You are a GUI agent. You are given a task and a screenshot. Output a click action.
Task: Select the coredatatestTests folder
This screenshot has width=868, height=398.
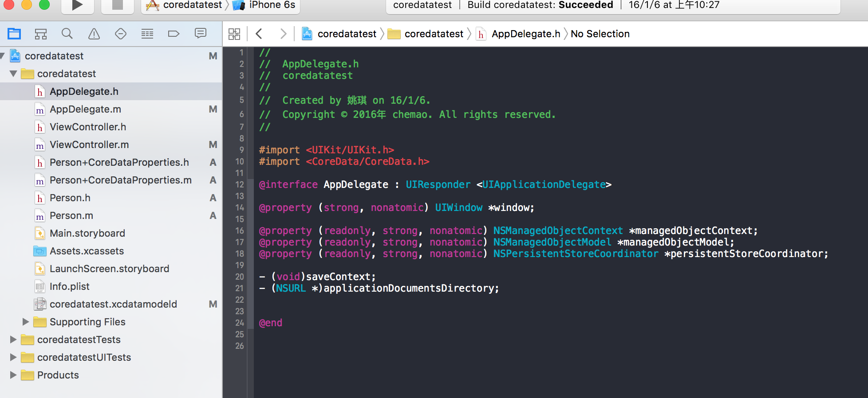[x=111, y=339]
